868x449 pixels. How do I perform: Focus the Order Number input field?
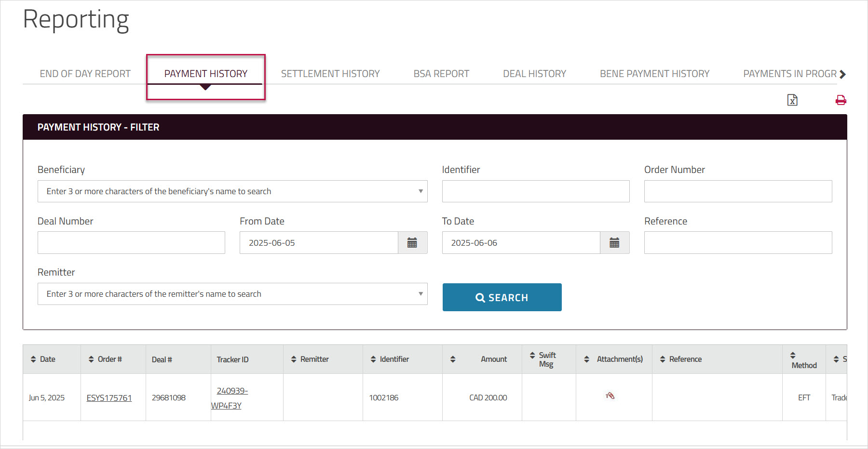tap(738, 191)
